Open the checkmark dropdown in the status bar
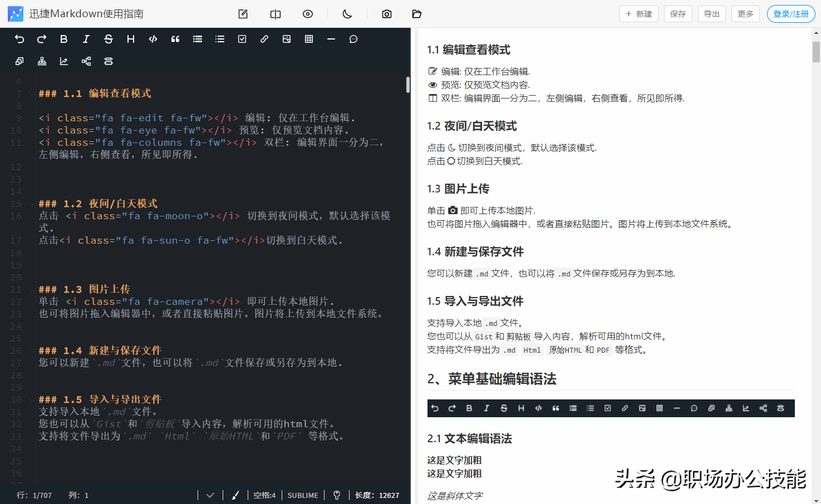The image size is (821, 504). pos(210,495)
